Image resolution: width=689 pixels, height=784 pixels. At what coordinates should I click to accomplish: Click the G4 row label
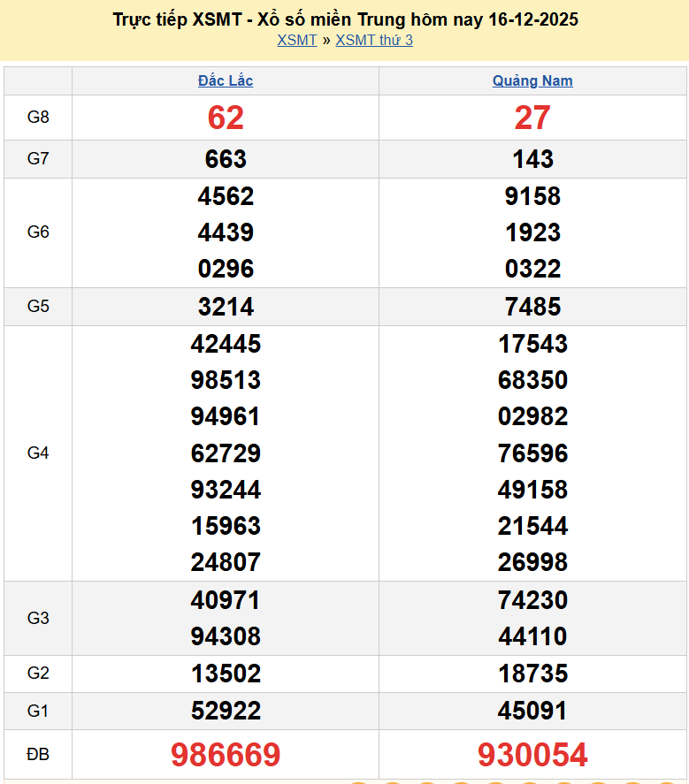coord(38,453)
